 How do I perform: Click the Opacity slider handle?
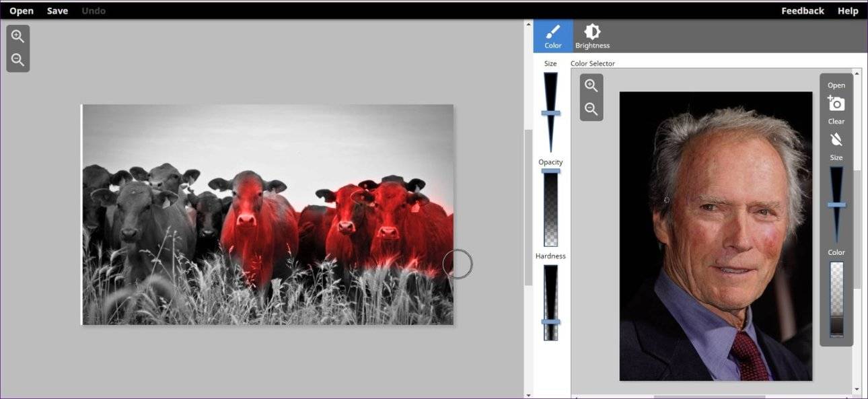(x=550, y=172)
